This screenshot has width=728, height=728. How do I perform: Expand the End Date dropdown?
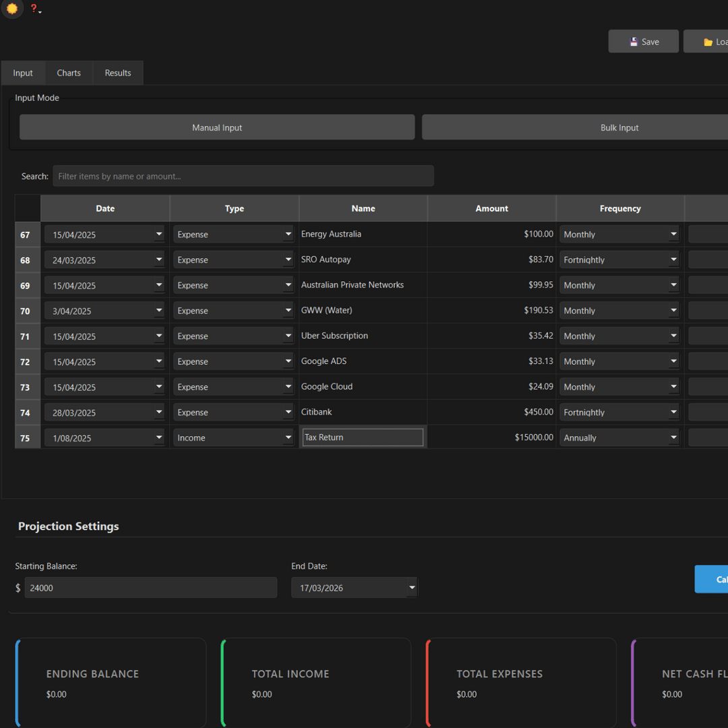(411, 588)
